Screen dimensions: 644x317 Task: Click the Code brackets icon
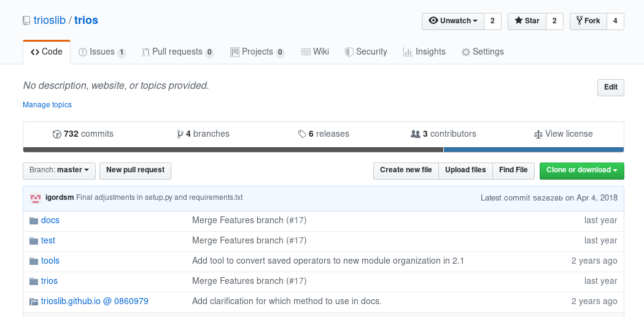click(x=35, y=52)
